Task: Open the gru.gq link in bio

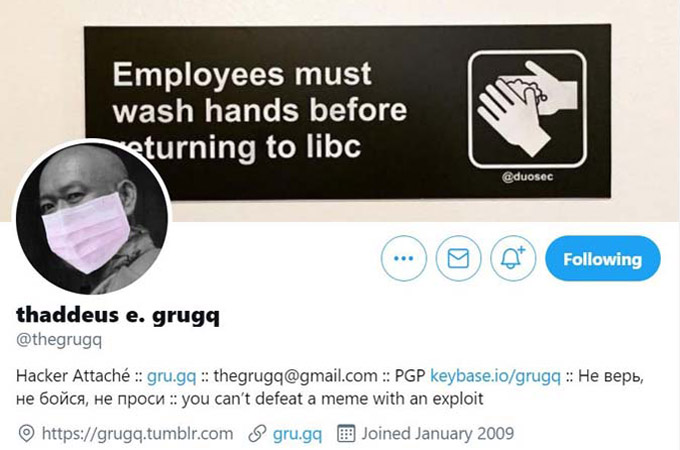Action: pyautogui.click(x=171, y=376)
